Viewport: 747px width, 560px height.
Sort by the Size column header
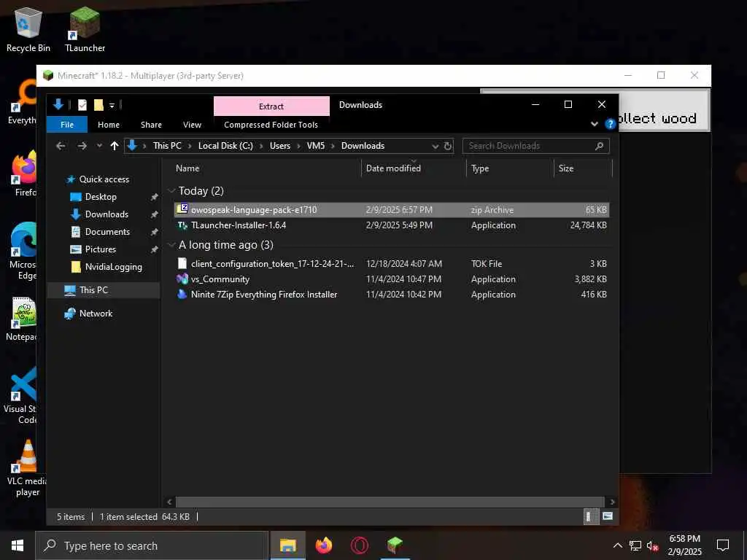(583, 168)
